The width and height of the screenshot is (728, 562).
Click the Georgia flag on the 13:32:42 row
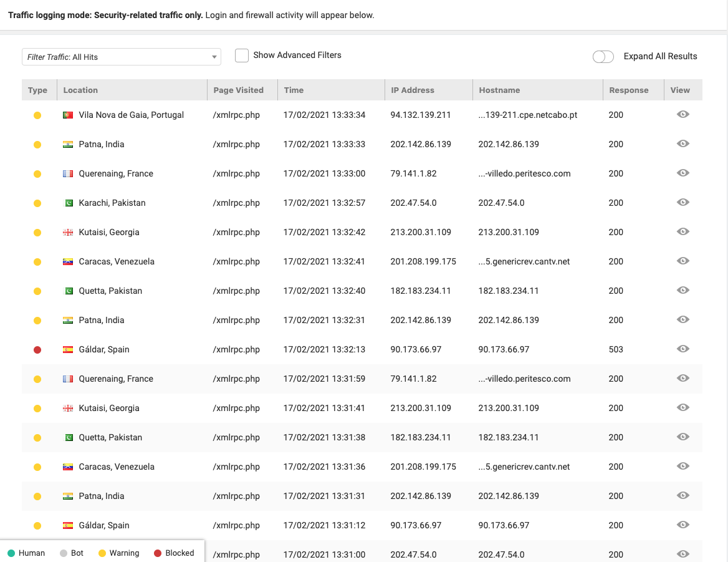click(x=68, y=232)
